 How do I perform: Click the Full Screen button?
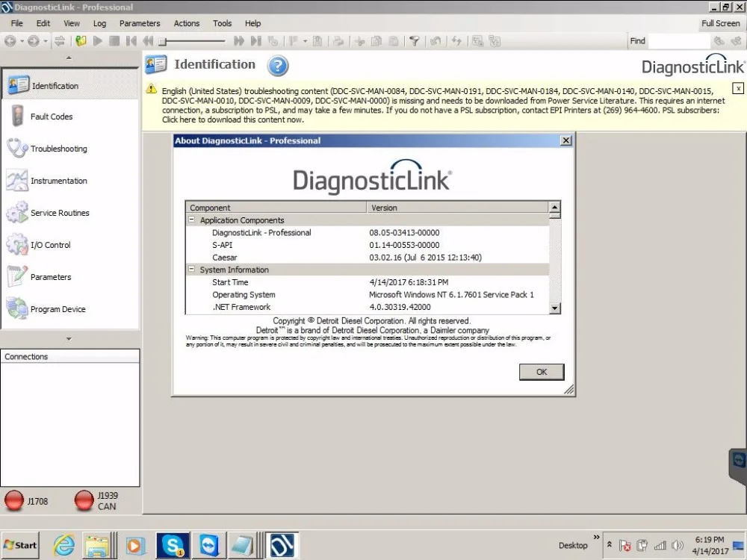tap(720, 23)
